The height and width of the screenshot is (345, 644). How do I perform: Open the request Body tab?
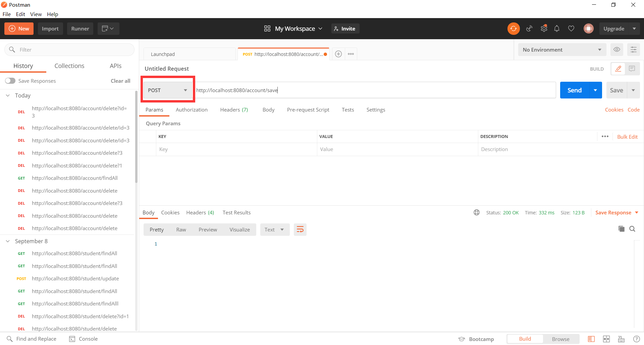[x=268, y=110]
